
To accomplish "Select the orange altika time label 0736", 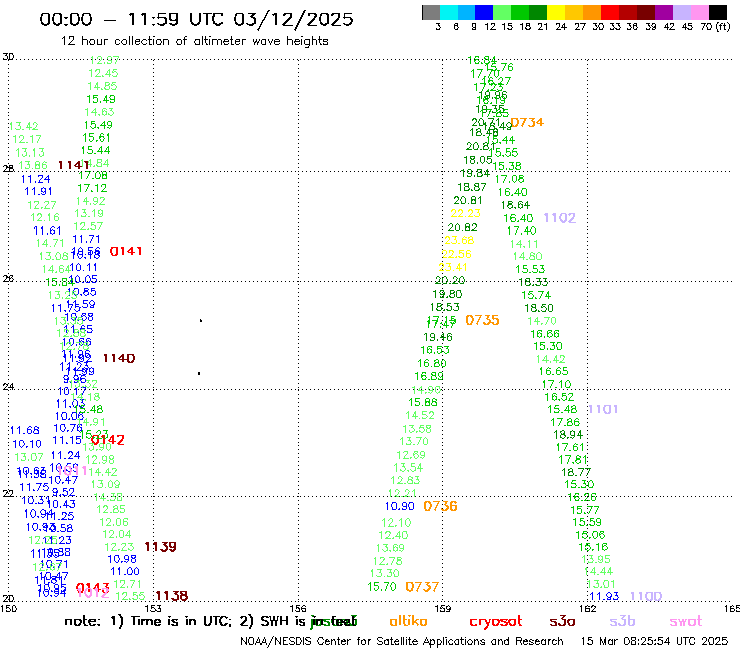I will tap(440, 506).
